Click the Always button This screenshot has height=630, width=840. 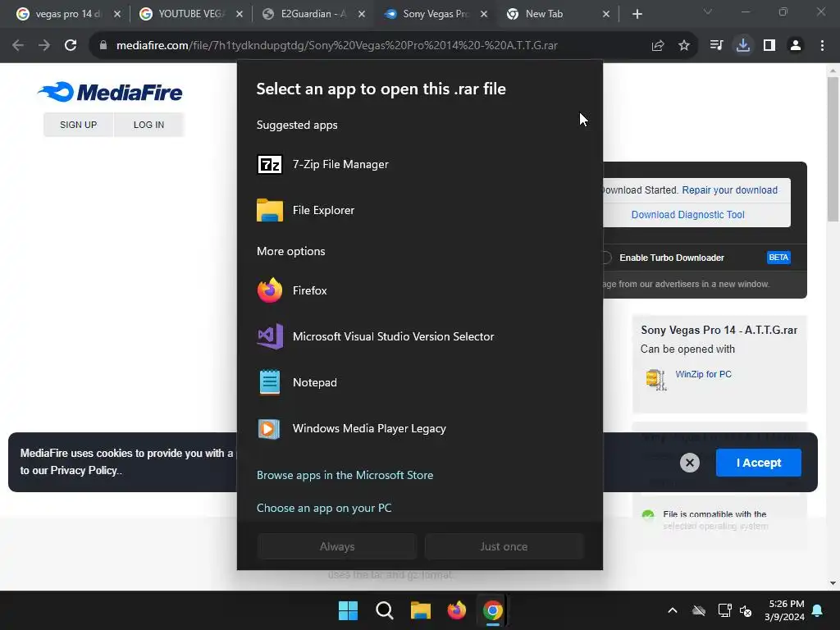coord(337,546)
